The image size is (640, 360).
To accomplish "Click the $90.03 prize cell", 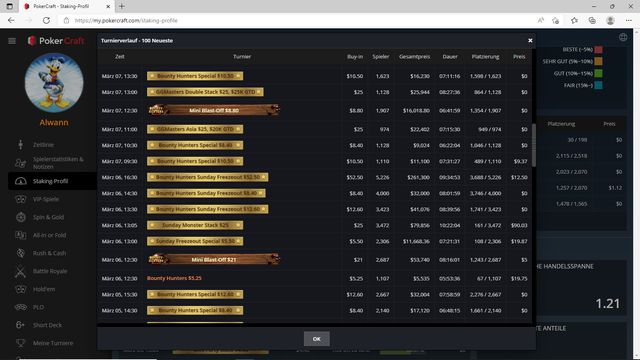I will (519, 225).
